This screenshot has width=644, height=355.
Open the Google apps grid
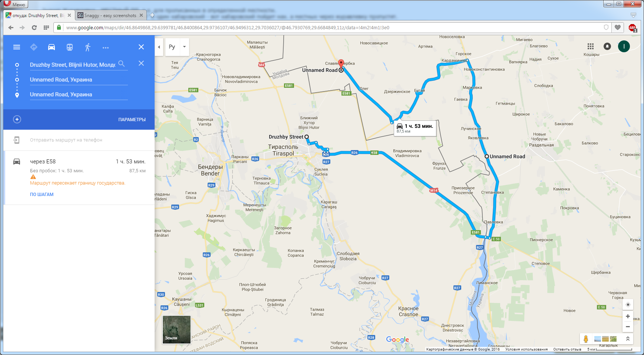(591, 46)
